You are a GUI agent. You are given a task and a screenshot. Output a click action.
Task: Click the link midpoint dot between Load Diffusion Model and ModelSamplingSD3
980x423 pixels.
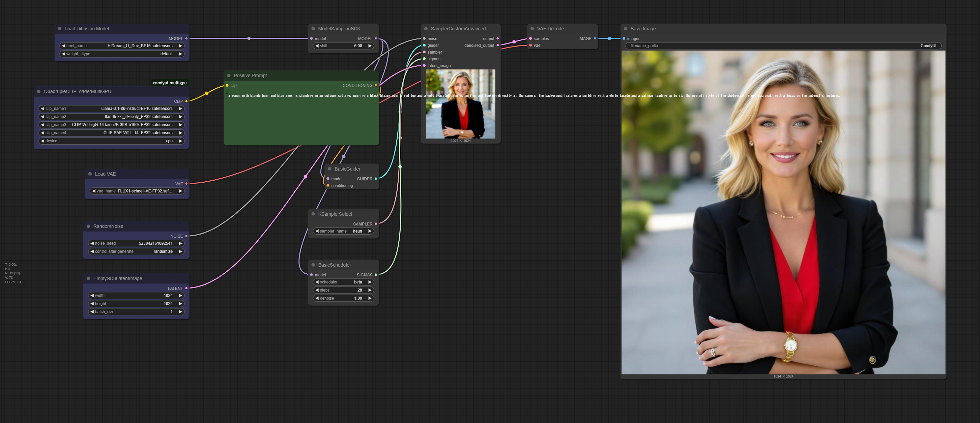coord(249,38)
